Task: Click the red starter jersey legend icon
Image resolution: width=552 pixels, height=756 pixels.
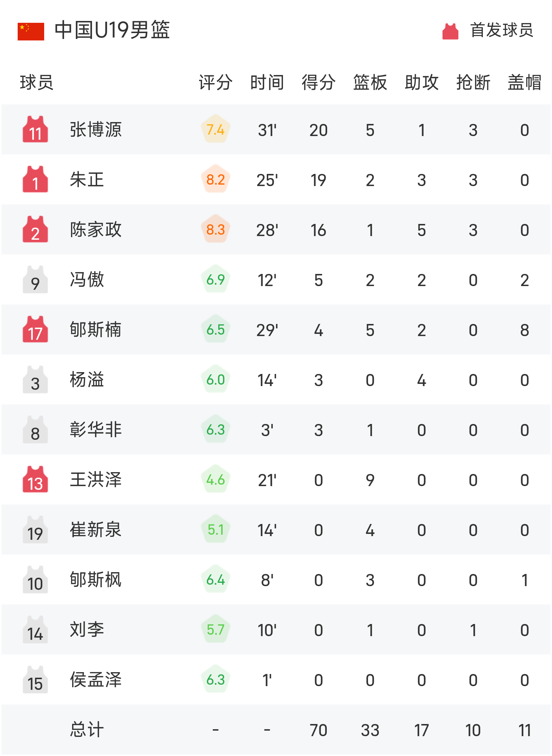Action: [450, 31]
